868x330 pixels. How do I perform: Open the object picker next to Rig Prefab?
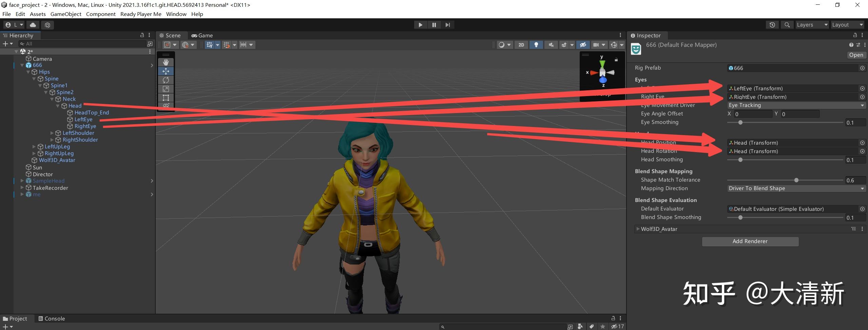click(x=862, y=68)
